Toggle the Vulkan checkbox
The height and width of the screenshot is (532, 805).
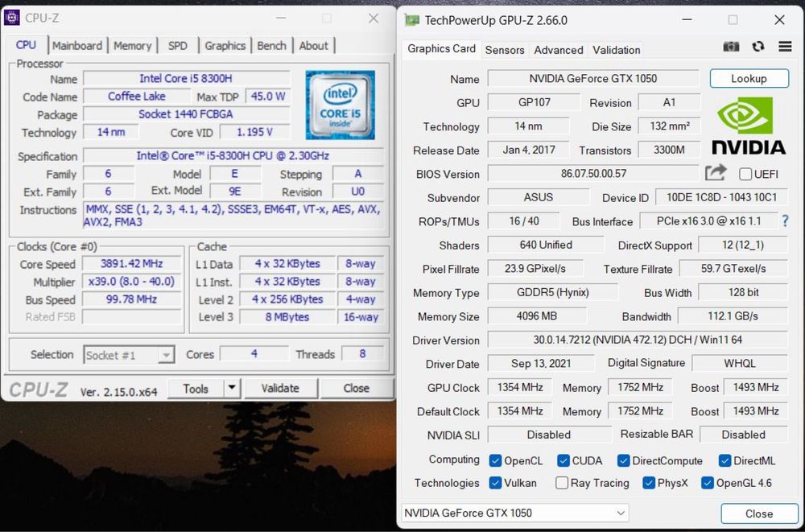click(495, 483)
